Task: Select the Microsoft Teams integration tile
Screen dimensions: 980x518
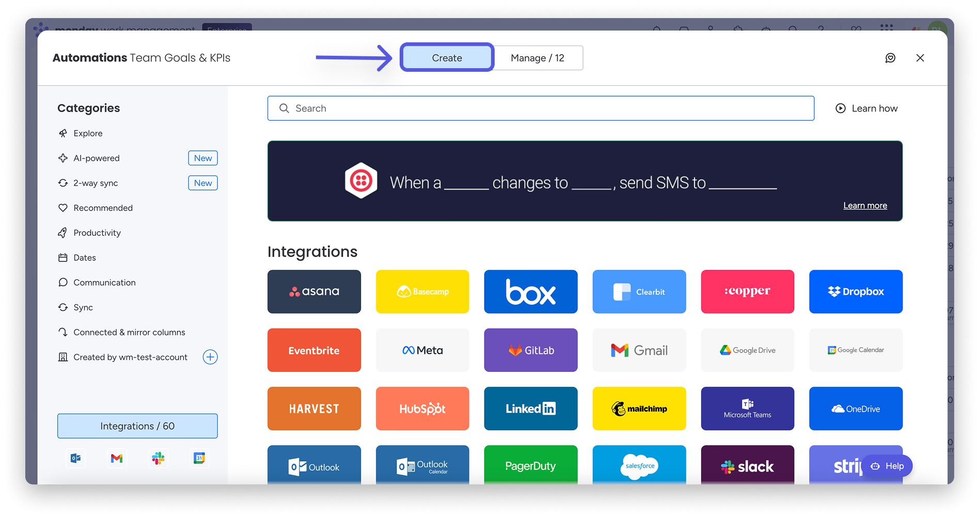Action: [748, 409]
